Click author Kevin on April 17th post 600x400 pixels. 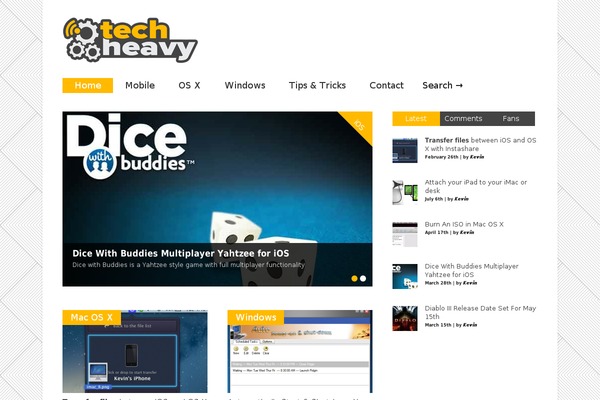[x=467, y=232]
